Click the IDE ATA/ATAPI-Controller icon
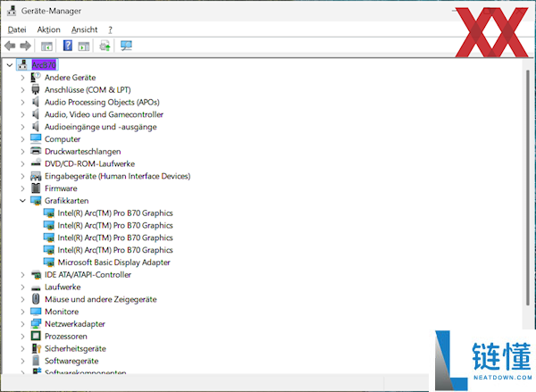This screenshot has height=392, width=536. click(36, 274)
